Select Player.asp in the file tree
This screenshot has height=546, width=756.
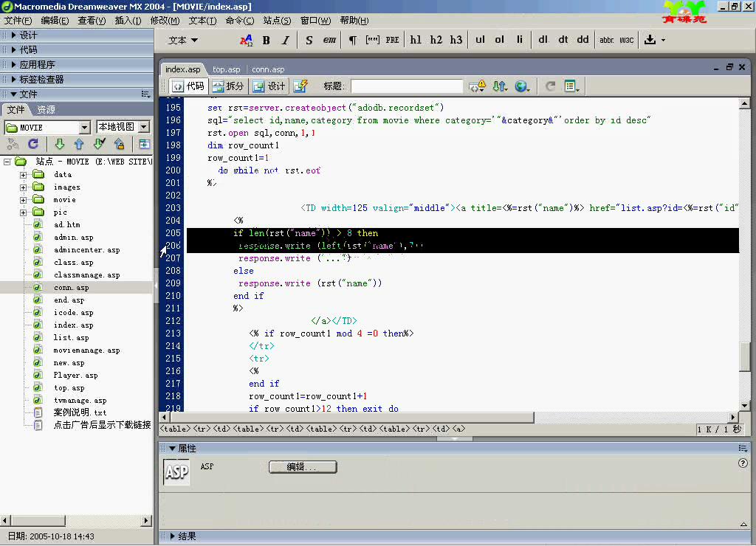click(76, 375)
